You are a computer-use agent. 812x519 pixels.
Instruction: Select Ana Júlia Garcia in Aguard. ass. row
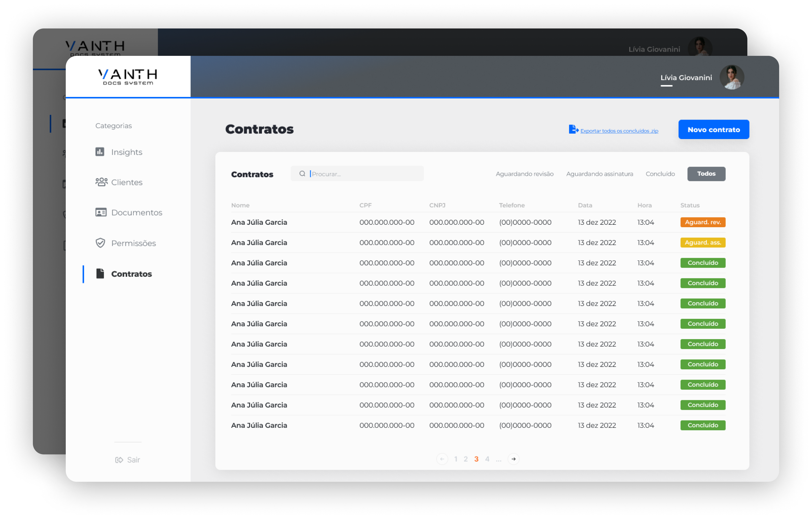(x=259, y=243)
